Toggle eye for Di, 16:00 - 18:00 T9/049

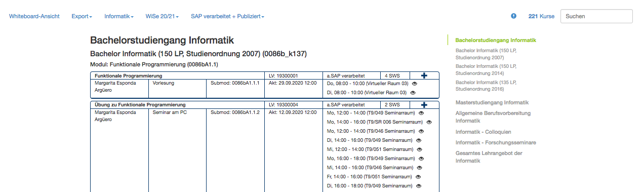(419, 186)
